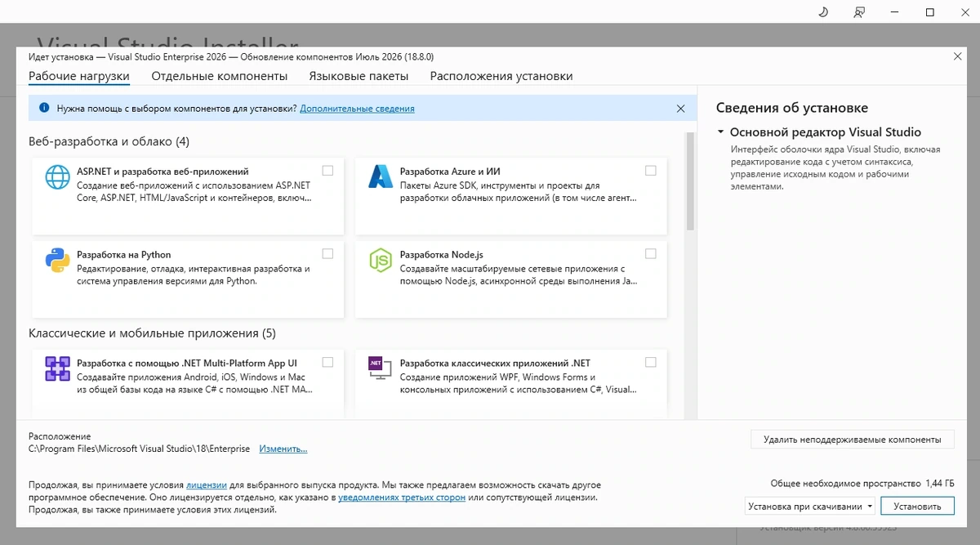Click the 1,44 ГБ required space value
Image resolution: width=980 pixels, height=545 pixels.
(x=940, y=483)
